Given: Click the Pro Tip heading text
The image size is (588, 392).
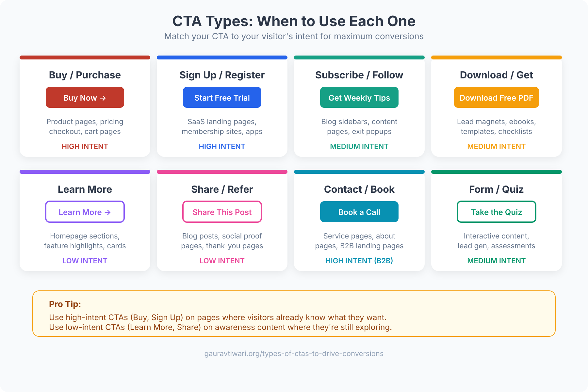Looking at the screenshot, I should click(65, 304).
